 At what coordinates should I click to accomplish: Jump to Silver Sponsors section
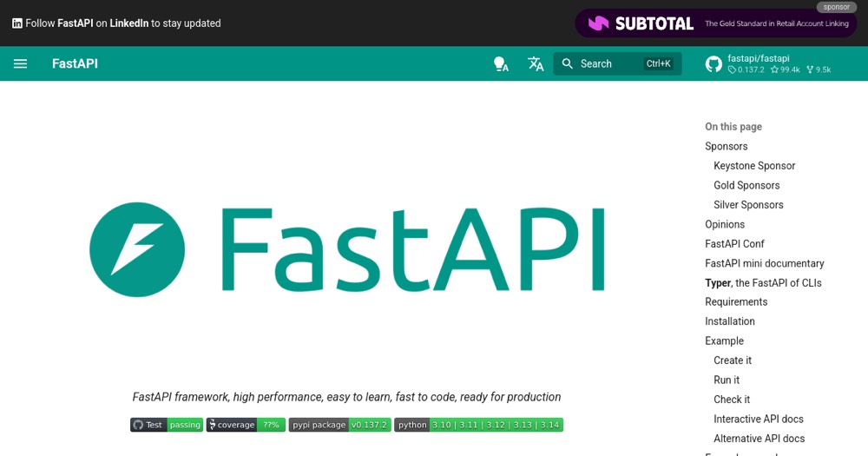point(748,205)
